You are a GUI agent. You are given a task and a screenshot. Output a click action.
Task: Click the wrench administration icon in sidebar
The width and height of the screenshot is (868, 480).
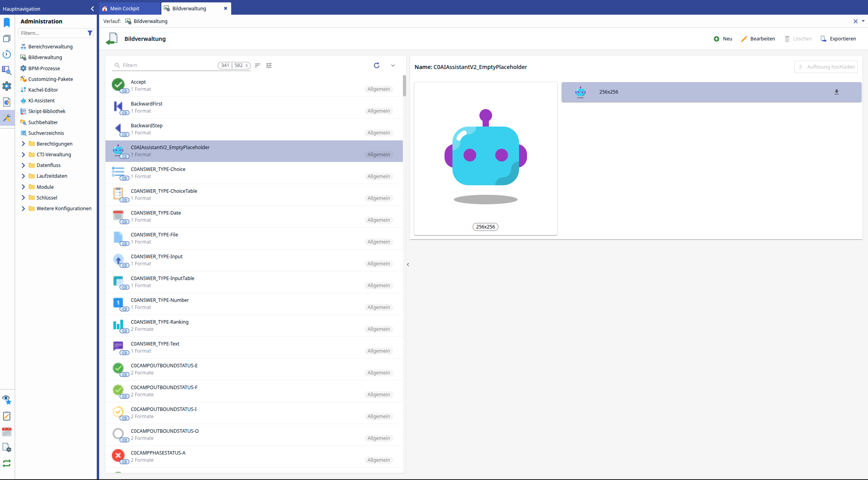click(x=7, y=118)
